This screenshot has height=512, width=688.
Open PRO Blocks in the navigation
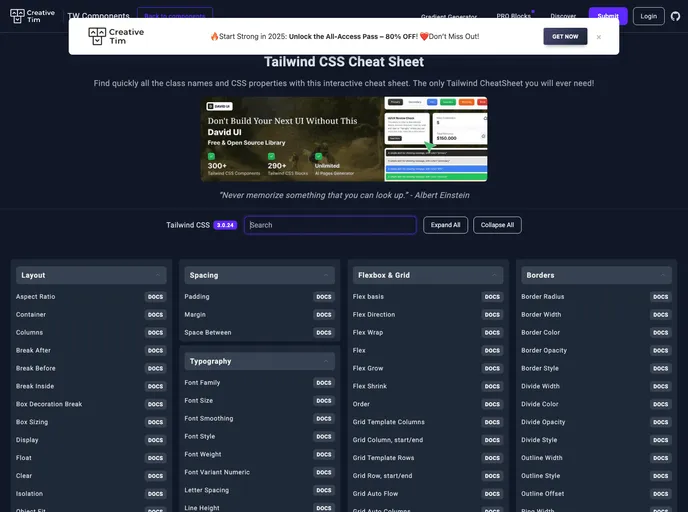coord(513,16)
